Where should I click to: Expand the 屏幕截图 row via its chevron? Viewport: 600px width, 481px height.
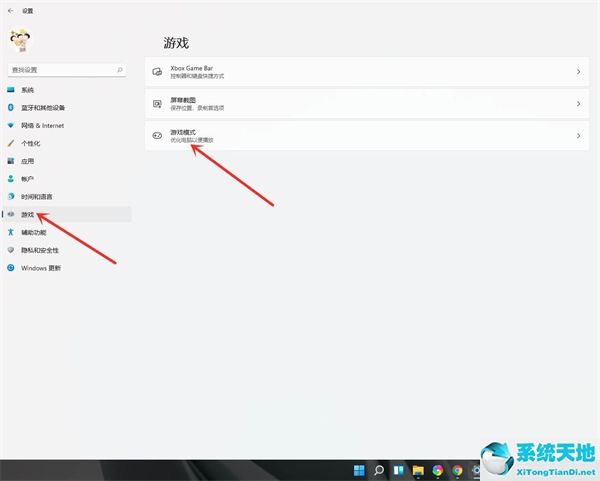pyautogui.click(x=578, y=104)
